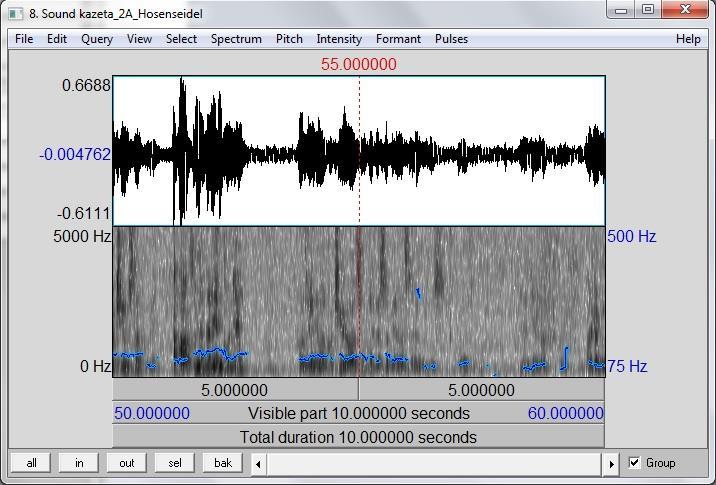Play the left 5.000000 second segment
This screenshot has height=485, width=716.
(x=235, y=390)
